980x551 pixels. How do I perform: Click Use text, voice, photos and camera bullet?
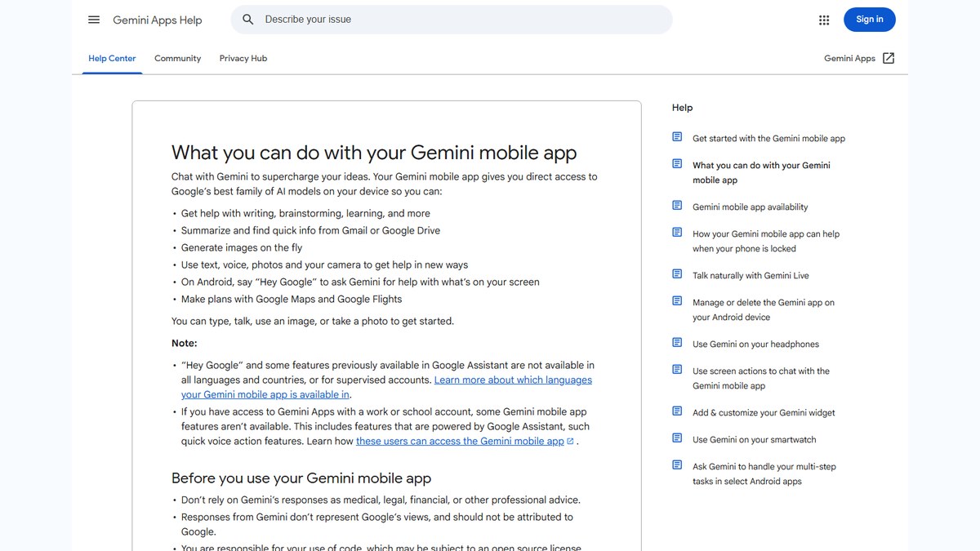[324, 265]
